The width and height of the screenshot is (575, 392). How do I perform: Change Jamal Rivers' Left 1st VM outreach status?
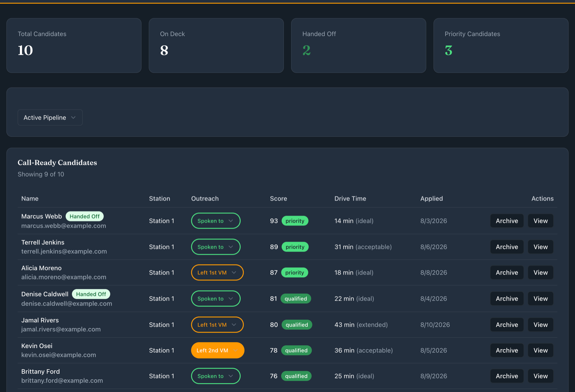217,325
